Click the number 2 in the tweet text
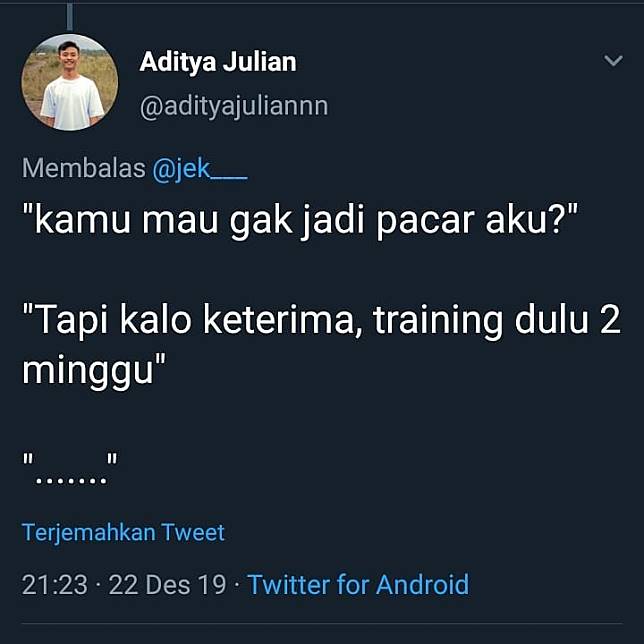Image resolution: width=644 pixels, height=644 pixels. pos(610,320)
